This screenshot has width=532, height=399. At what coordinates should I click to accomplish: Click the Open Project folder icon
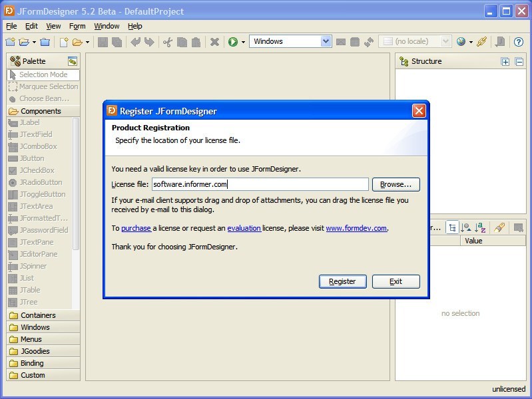pyautogui.click(x=24, y=42)
